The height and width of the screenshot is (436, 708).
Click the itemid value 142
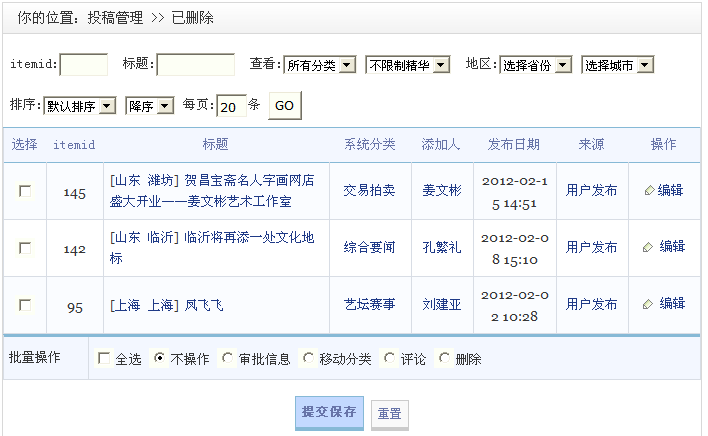[75, 250]
